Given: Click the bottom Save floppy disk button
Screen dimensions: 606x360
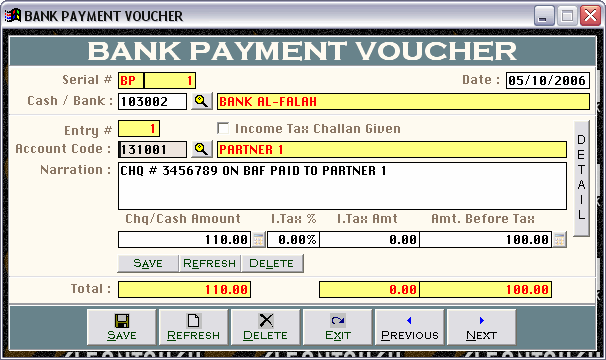Looking at the screenshot, I should (121, 327).
